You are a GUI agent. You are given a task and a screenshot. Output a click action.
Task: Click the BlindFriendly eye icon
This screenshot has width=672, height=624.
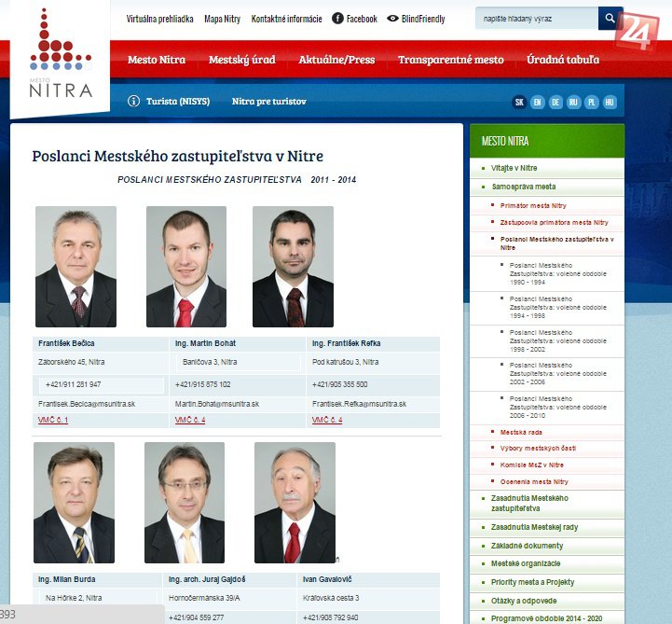click(392, 19)
